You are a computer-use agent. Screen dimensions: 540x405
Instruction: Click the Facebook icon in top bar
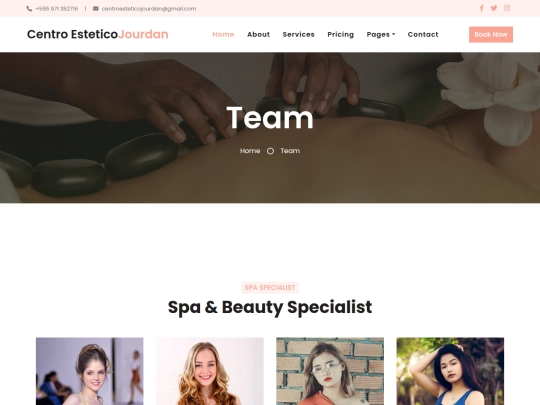pos(481,8)
